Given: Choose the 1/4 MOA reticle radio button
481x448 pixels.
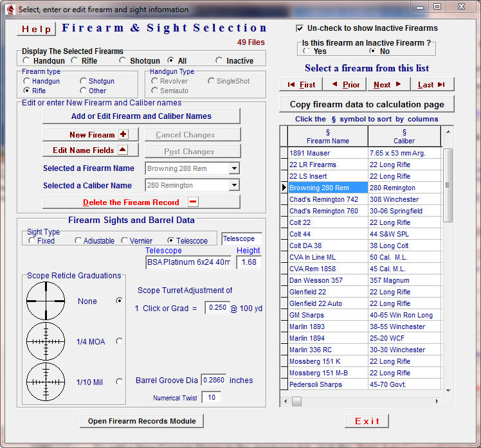Looking at the screenshot, I should click(120, 341).
